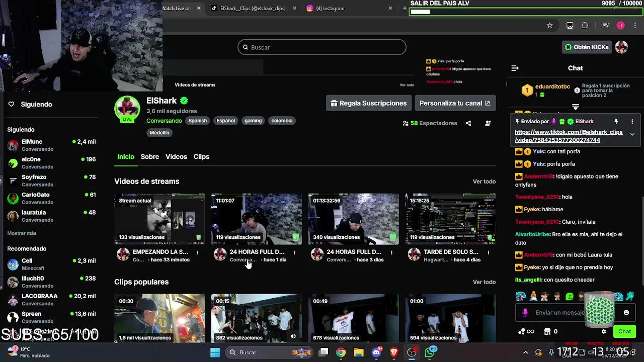Click the pin icon on pinned message
Image resolution: width=644 pixels, height=362 pixels.
pos(616,122)
